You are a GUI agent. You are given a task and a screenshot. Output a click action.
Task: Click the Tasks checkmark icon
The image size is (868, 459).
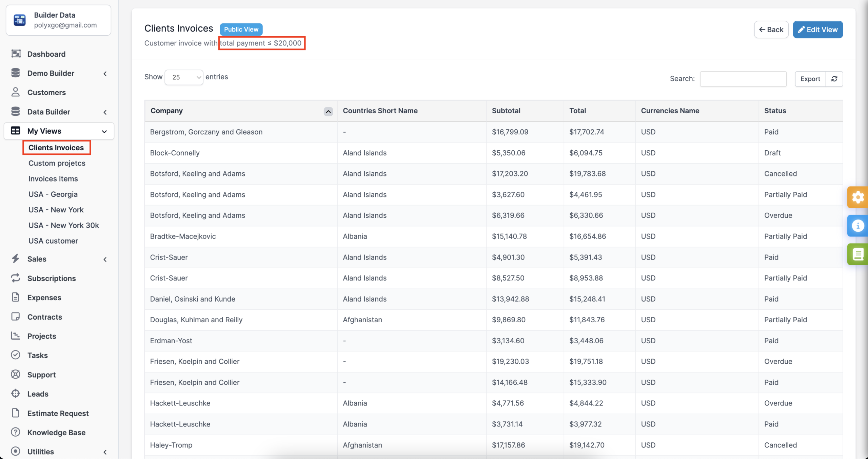[x=16, y=355]
